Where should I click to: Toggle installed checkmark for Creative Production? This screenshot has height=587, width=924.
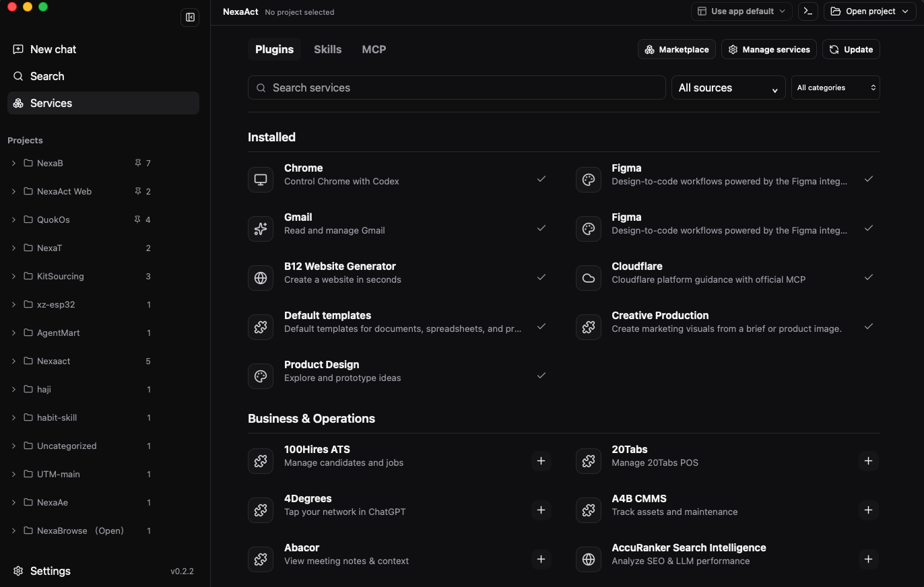click(869, 326)
